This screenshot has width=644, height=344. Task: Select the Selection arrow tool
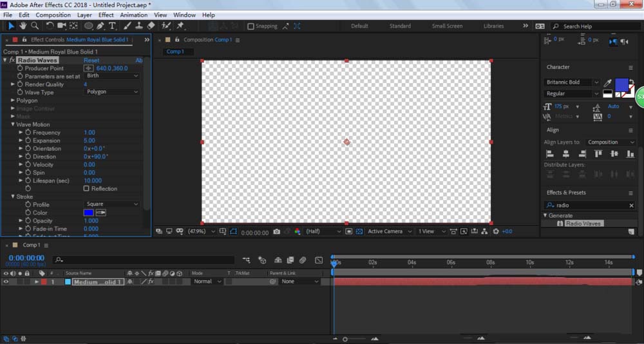coord(12,26)
